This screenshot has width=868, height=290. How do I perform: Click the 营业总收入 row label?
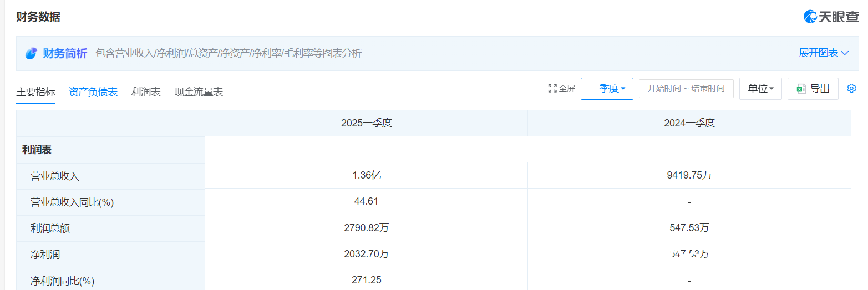[55, 176]
